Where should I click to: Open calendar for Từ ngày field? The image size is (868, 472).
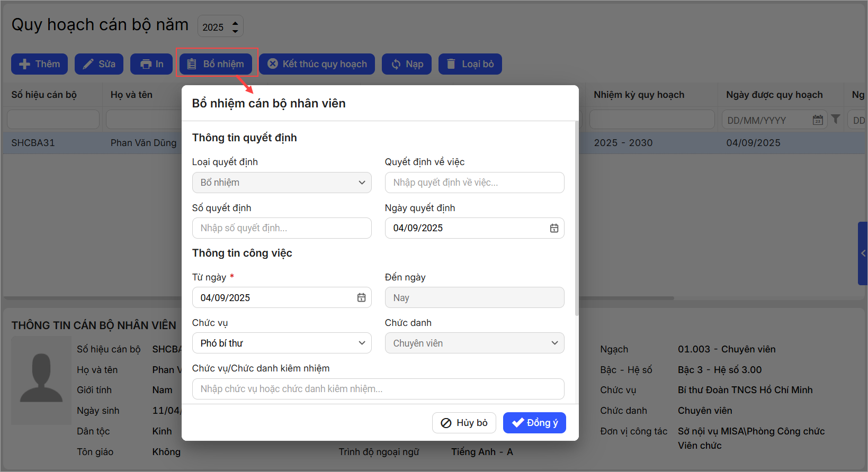pyautogui.click(x=361, y=298)
